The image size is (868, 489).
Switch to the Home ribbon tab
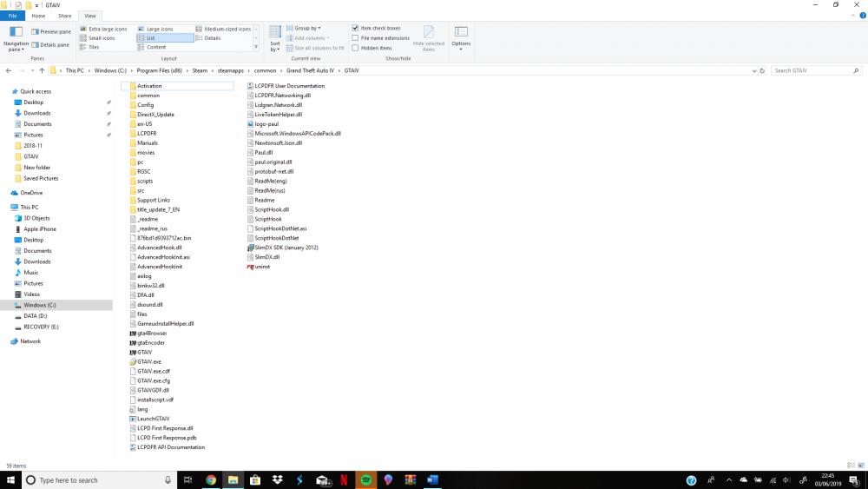[x=38, y=16]
